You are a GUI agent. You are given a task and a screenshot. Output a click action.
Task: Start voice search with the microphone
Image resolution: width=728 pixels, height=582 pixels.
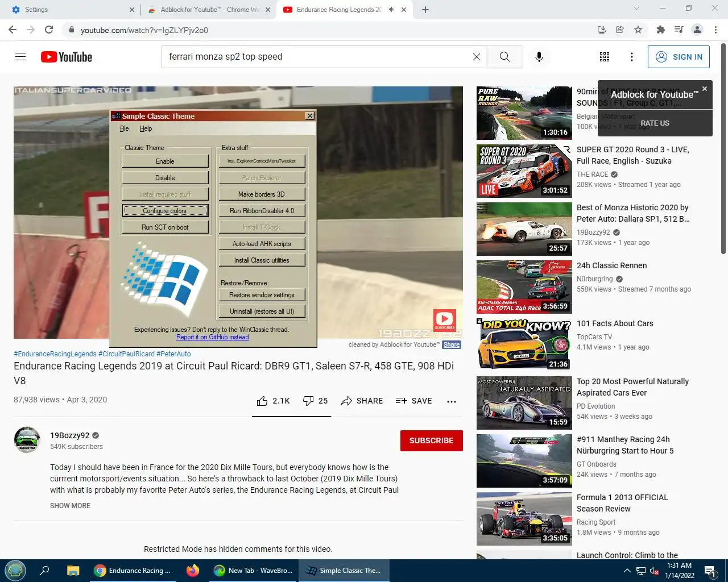539,57
